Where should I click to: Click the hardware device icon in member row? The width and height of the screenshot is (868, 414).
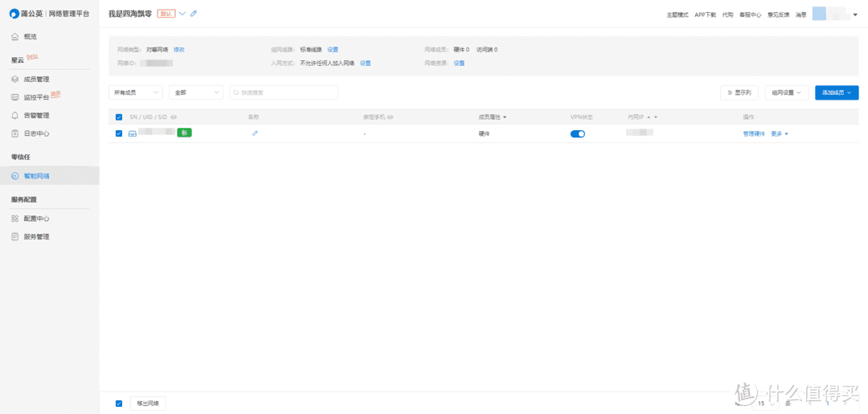click(133, 133)
